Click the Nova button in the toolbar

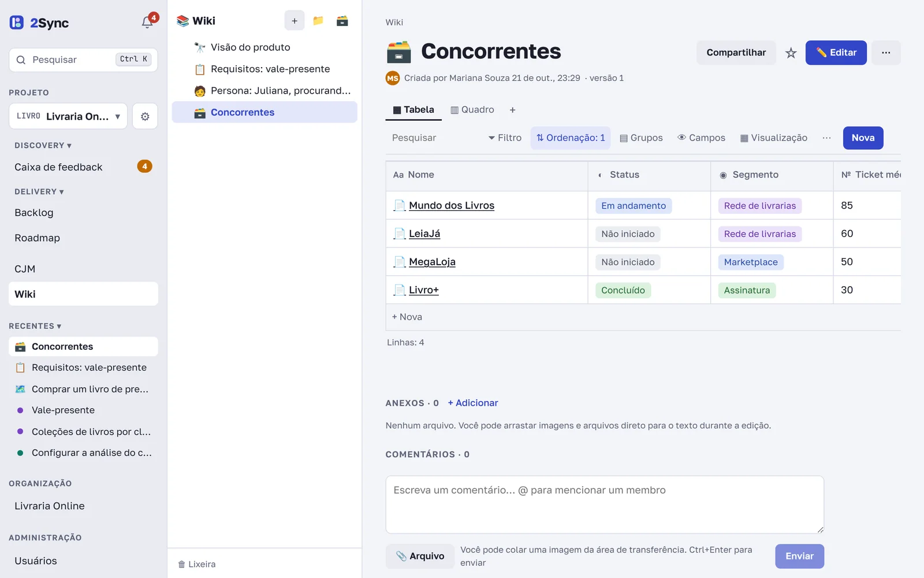click(x=863, y=138)
